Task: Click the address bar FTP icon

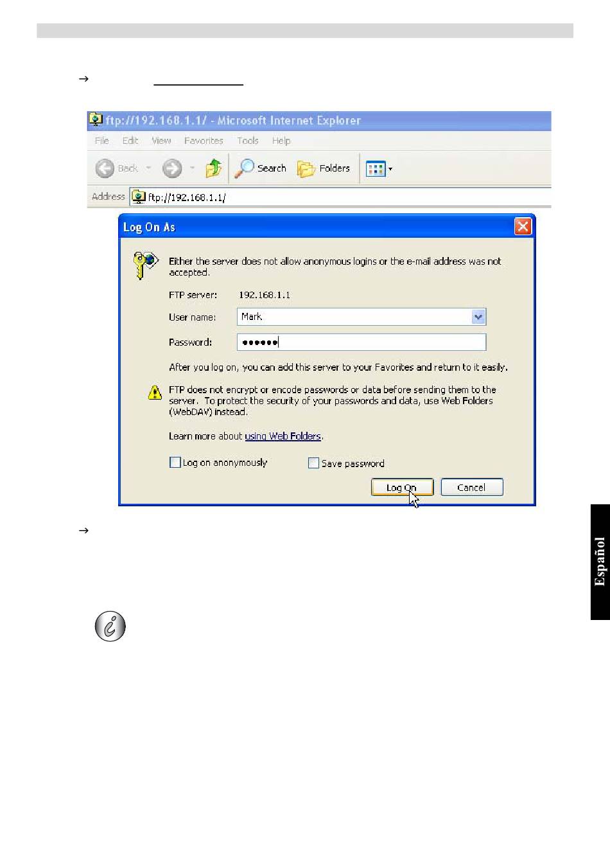Action: [x=138, y=197]
